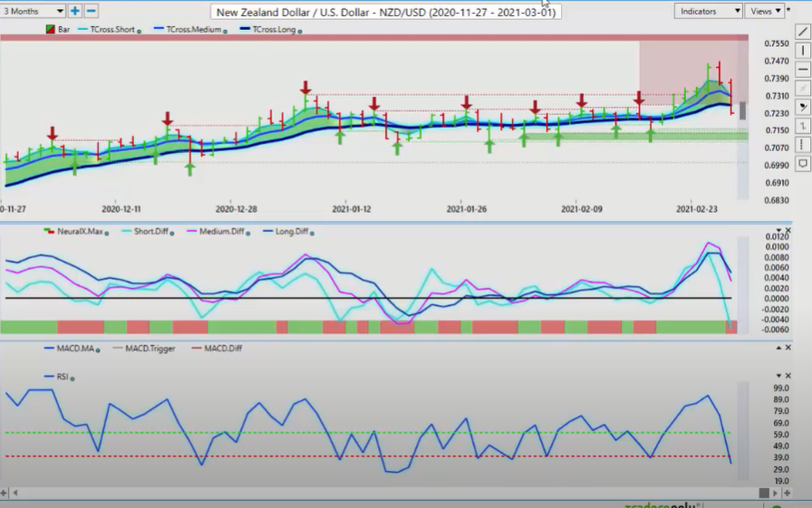The image size is (812, 508).
Task: Click the NZD/USD chart title field
Action: 386,12
